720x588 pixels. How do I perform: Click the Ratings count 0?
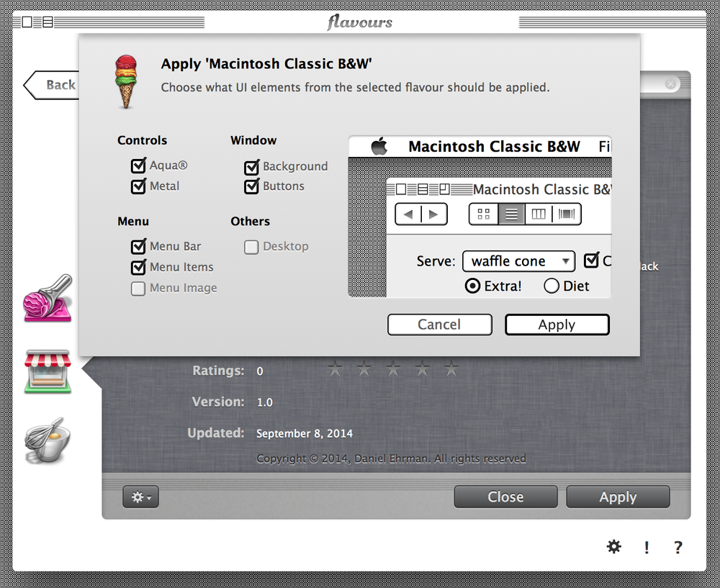pyautogui.click(x=260, y=371)
